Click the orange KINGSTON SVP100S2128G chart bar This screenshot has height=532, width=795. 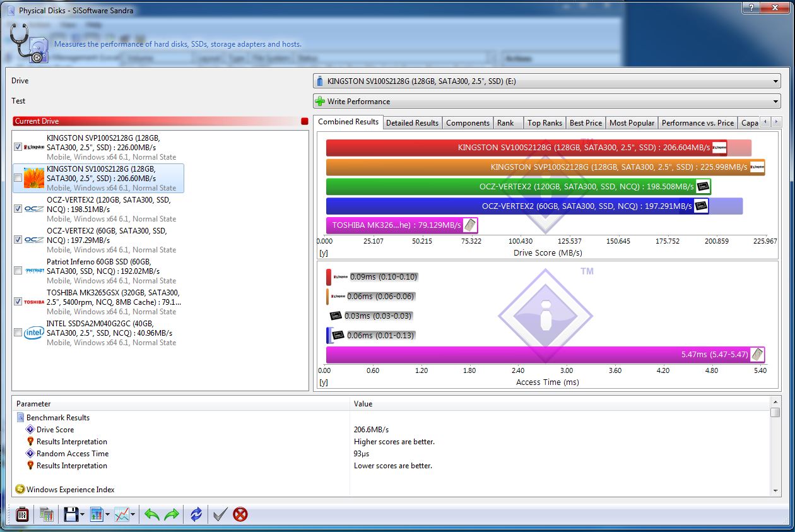tap(545, 167)
